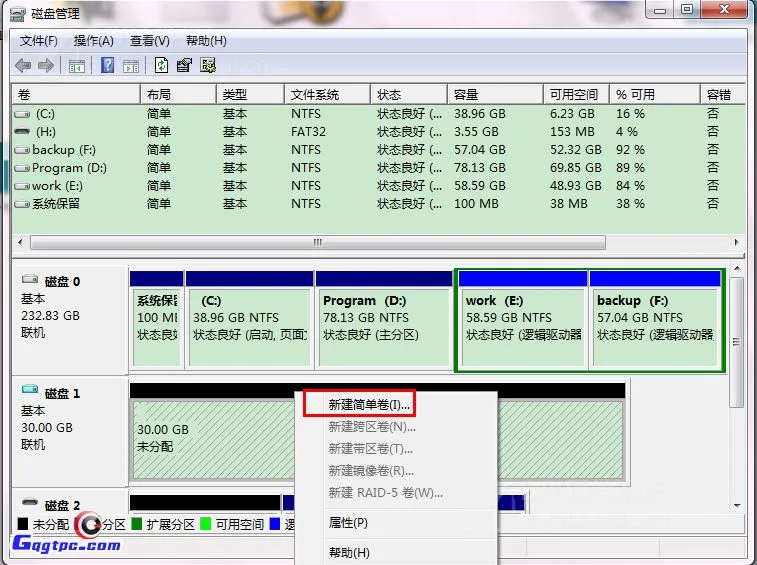The width and height of the screenshot is (757, 565).
Task: Open the 文件(F) menu
Action: click(x=39, y=41)
